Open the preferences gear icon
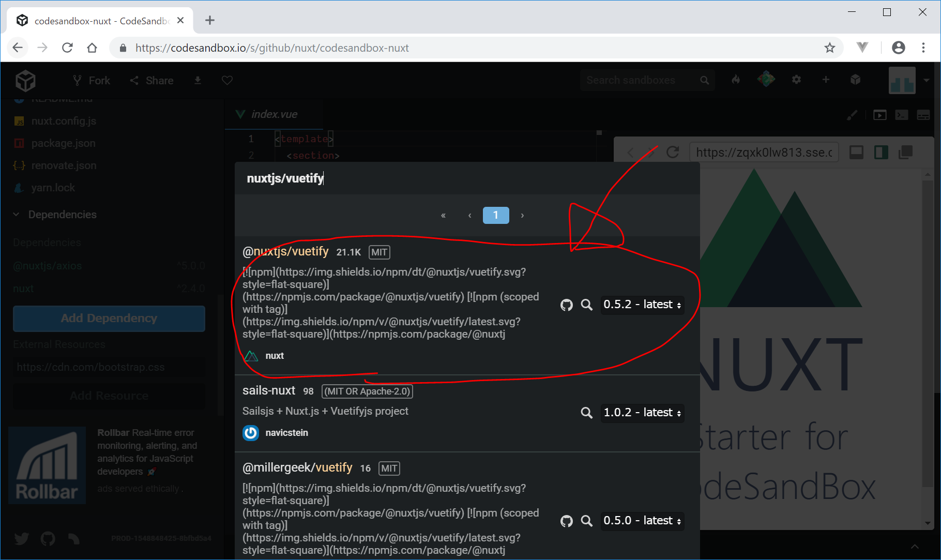941x560 pixels. coord(796,80)
